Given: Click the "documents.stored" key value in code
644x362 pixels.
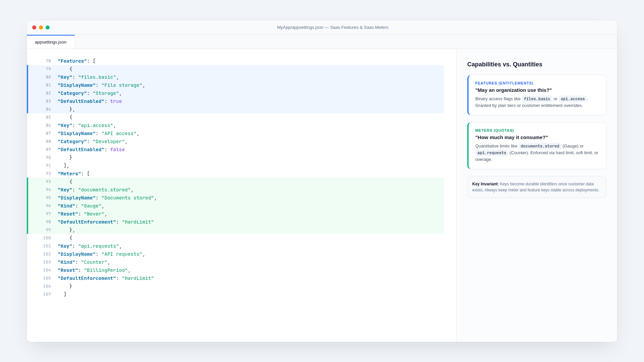Looking at the screenshot, I should 104,190.
